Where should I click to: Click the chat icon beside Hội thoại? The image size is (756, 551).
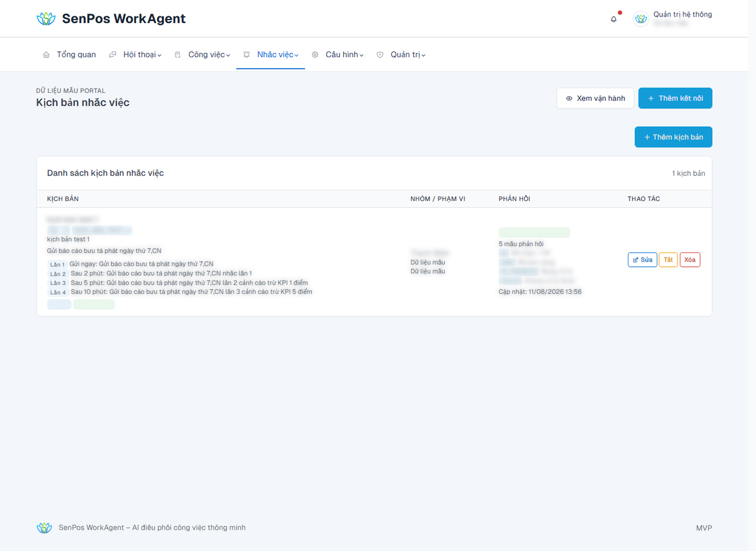click(x=113, y=55)
